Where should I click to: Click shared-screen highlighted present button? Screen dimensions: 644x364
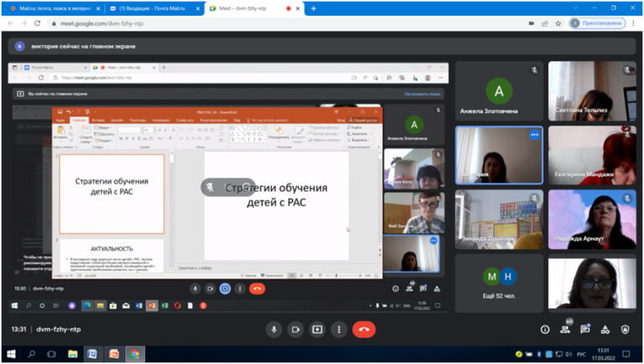point(225,289)
